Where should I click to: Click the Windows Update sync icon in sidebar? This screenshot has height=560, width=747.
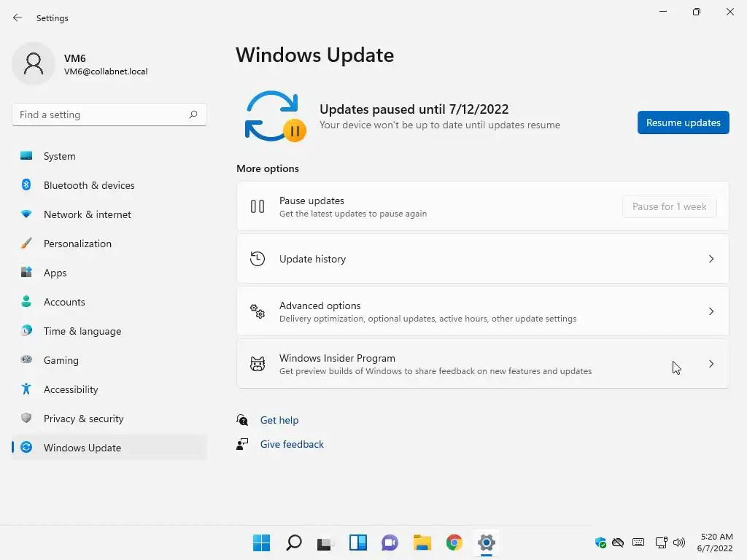pyautogui.click(x=26, y=447)
